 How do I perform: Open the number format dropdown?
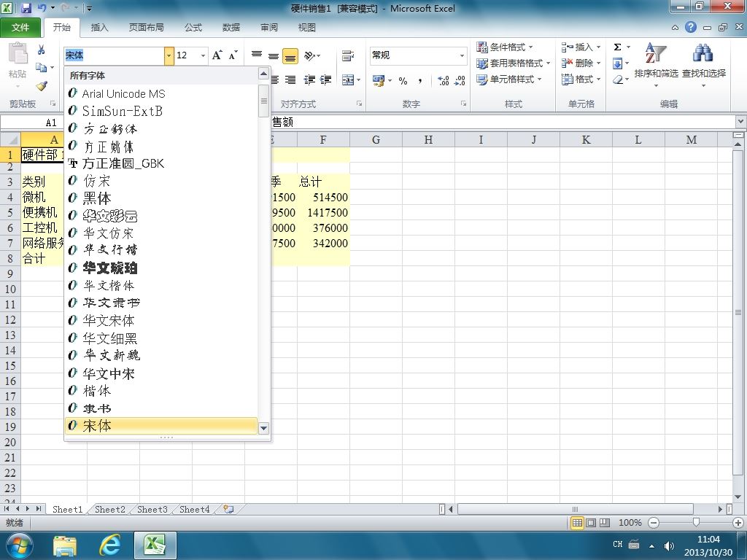pyautogui.click(x=462, y=55)
